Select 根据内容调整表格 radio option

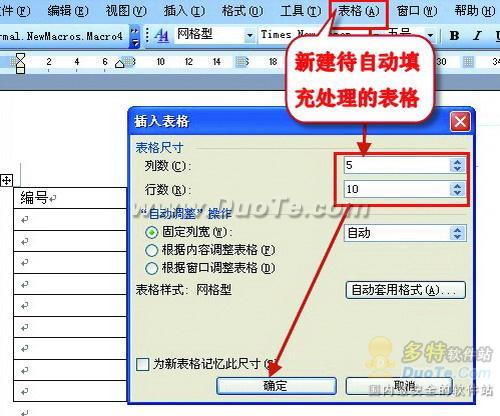(152, 250)
